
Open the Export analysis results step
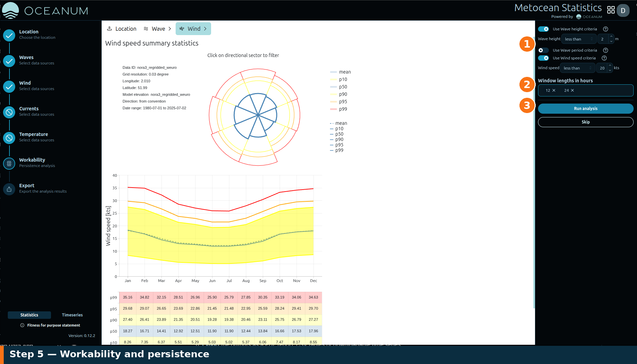point(43,188)
